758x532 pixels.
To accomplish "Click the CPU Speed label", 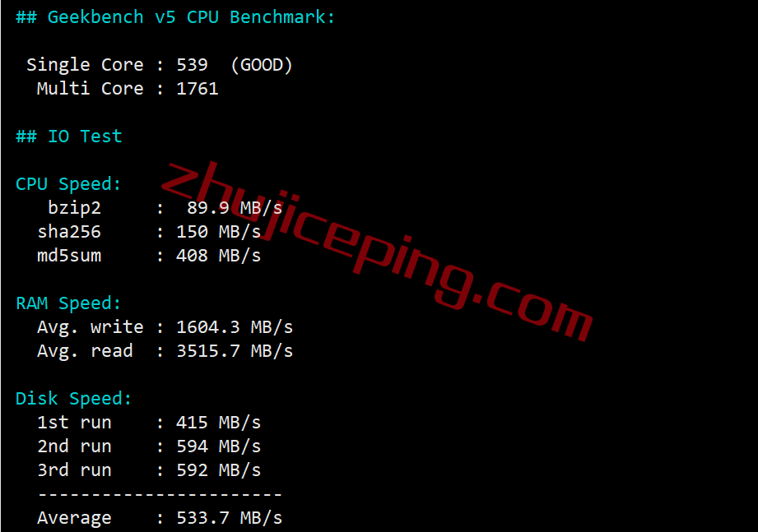I will point(68,184).
